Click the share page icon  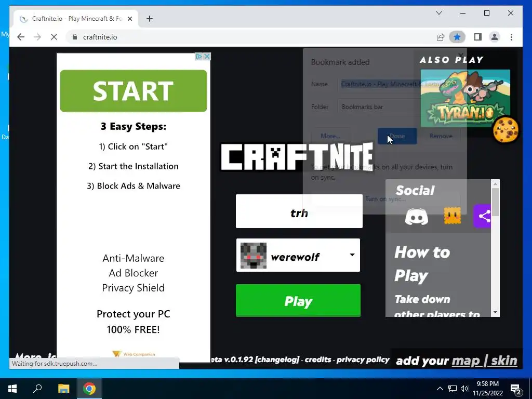[x=441, y=37]
